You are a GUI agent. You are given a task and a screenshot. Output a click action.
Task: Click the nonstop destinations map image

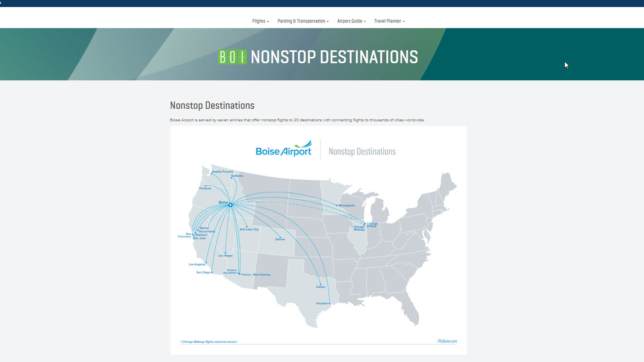coord(318,240)
